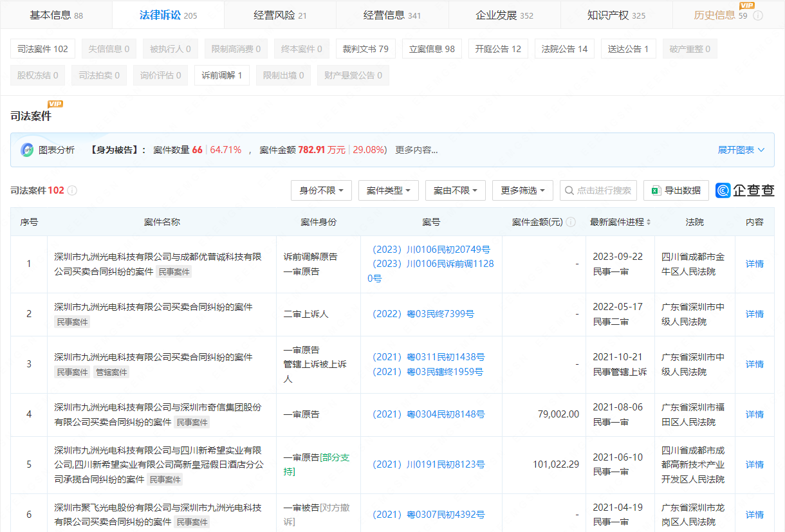Click 更多内容 in chart analysis bar
Viewport: 785px width, 532px height.
(416, 150)
